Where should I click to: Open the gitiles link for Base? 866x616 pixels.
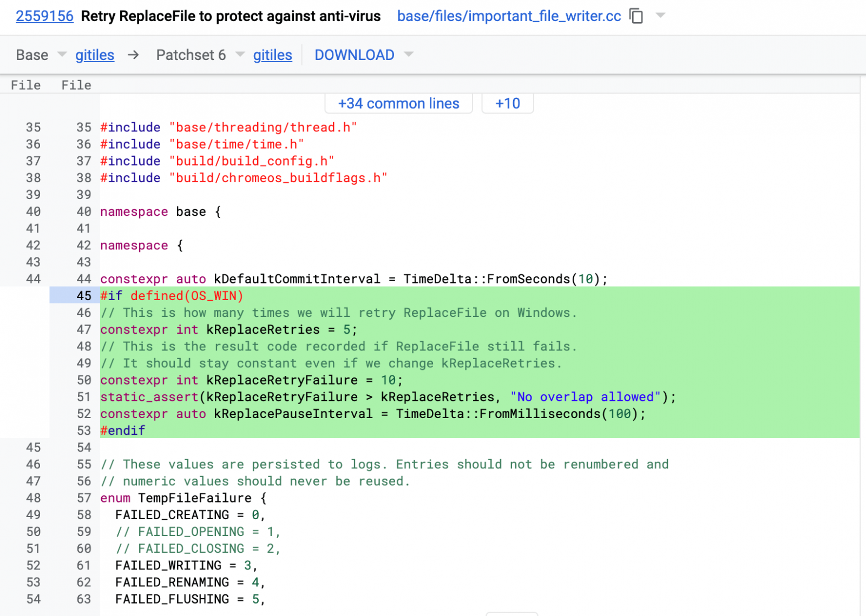pyautogui.click(x=95, y=55)
